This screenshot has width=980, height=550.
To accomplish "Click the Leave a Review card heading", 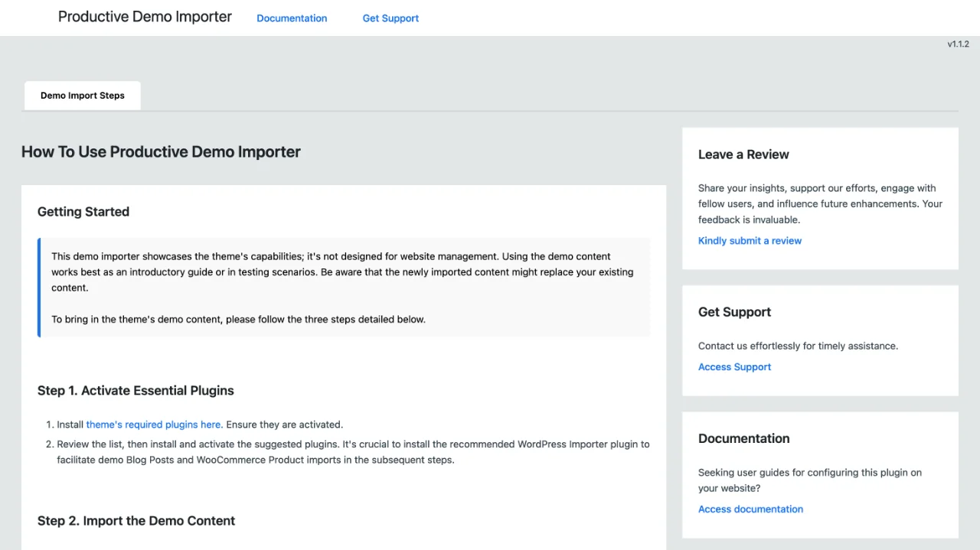I will 743,155.
